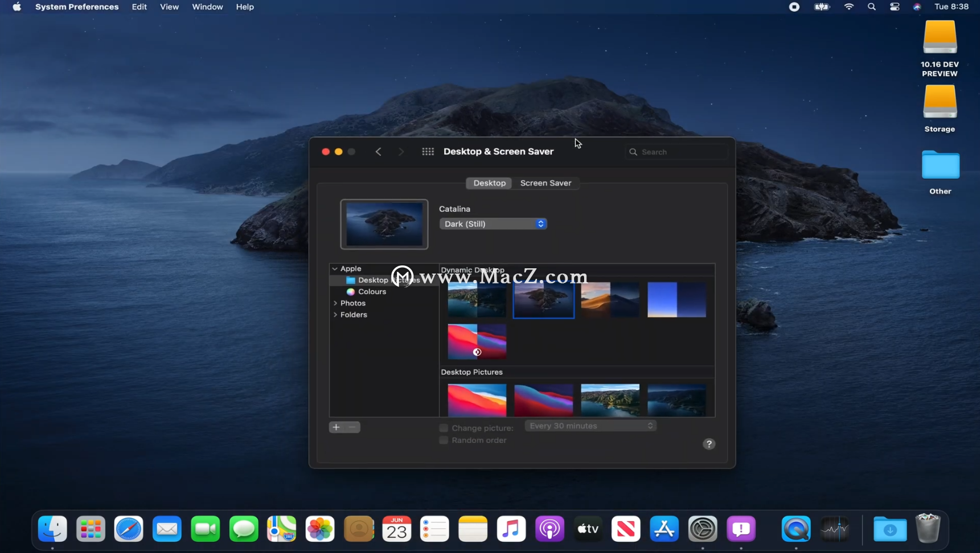
Task: Choose Solar Gradients blue wallpaper
Action: coord(676,300)
